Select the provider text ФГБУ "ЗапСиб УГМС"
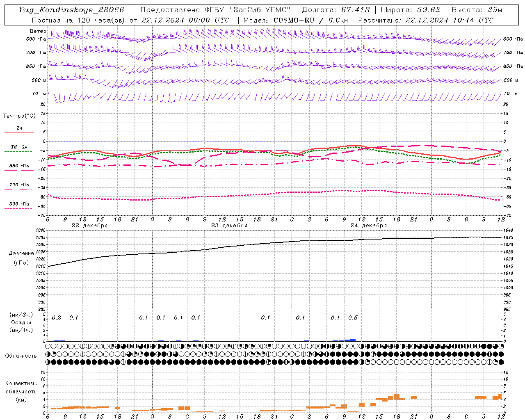 point(248,10)
